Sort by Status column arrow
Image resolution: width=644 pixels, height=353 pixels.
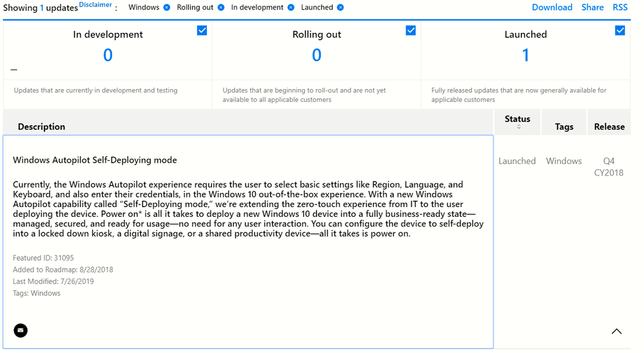pos(519,127)
